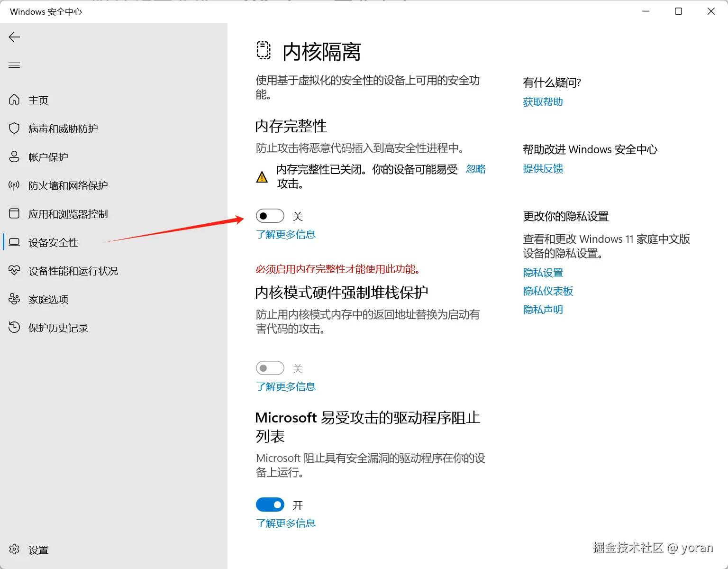Turn off the 易受攻击的驱动程序阻止列表 toggle
728x569 pixels.
(270, 505)
